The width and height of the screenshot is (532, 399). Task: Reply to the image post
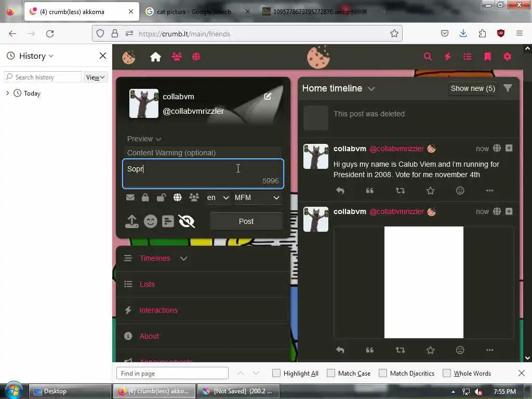click(340, 350)
